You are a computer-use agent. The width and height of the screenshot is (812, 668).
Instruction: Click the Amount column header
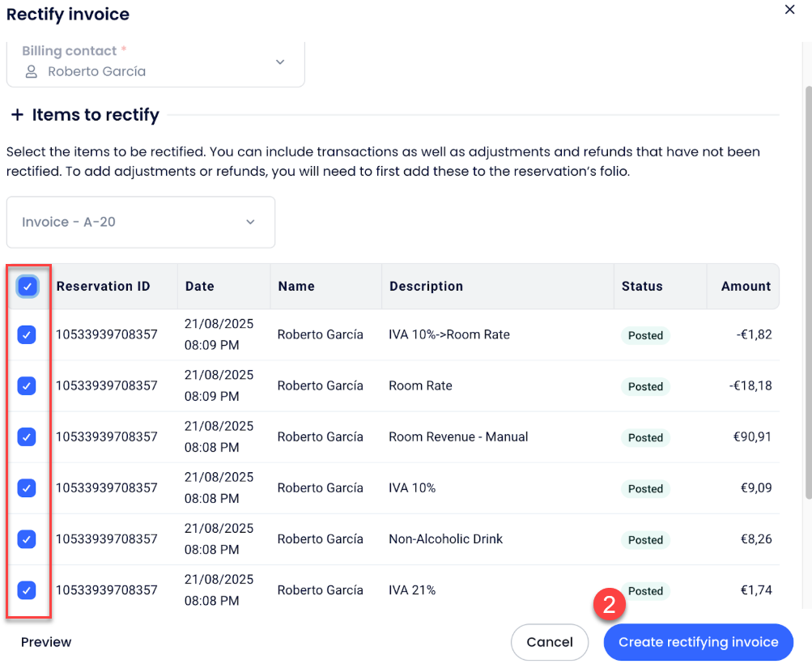pyautogui.click(x=746, y=286)
